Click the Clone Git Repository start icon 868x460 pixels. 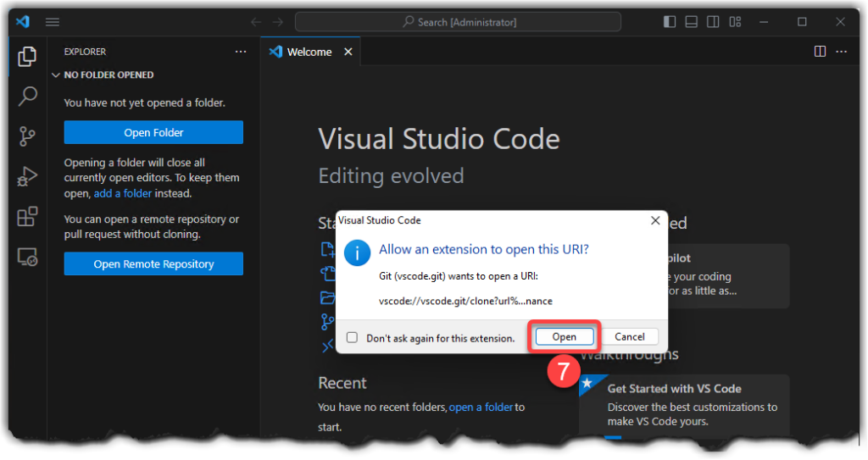coord(328,321)
